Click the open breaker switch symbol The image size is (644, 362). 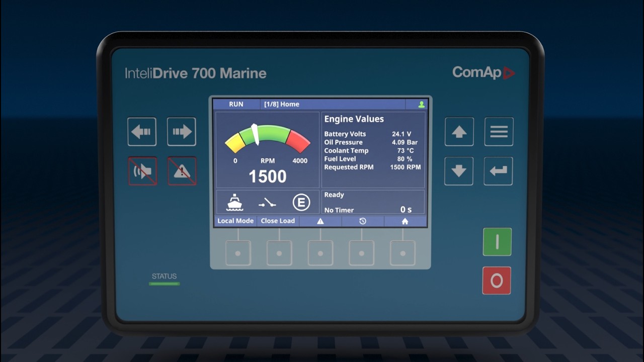click(267, 203)
